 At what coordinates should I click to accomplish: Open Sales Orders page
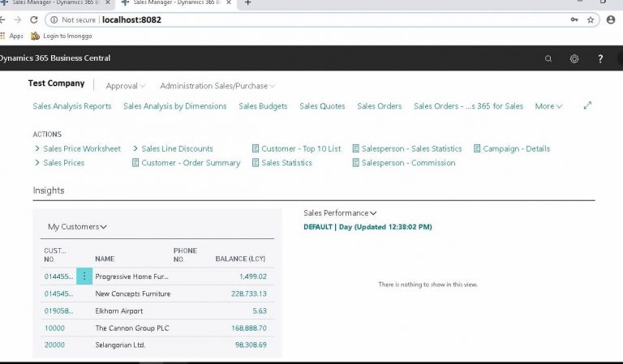(380, 106)
